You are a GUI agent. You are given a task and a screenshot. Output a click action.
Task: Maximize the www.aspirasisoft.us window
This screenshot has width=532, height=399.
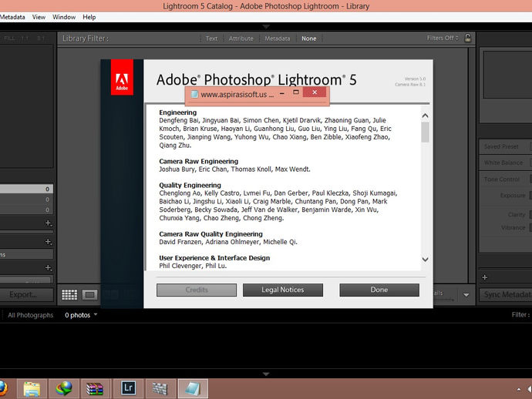296,92
